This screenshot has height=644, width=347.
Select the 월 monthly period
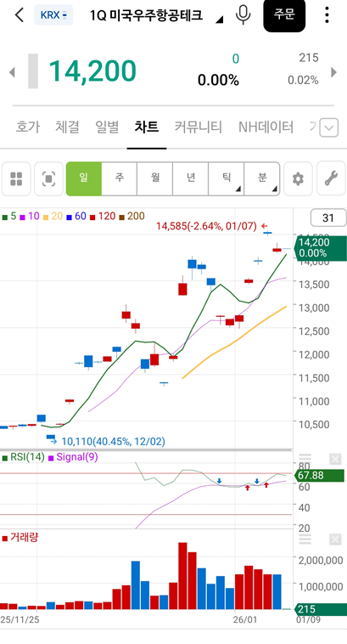(x=155, y=178)
